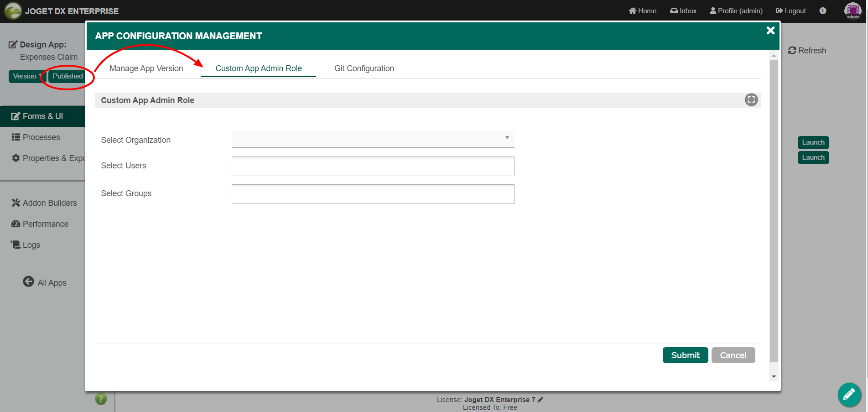Click the dialog vertical scrollbar
This screenshot has height=412, width=868.
(x=774, y=210)
